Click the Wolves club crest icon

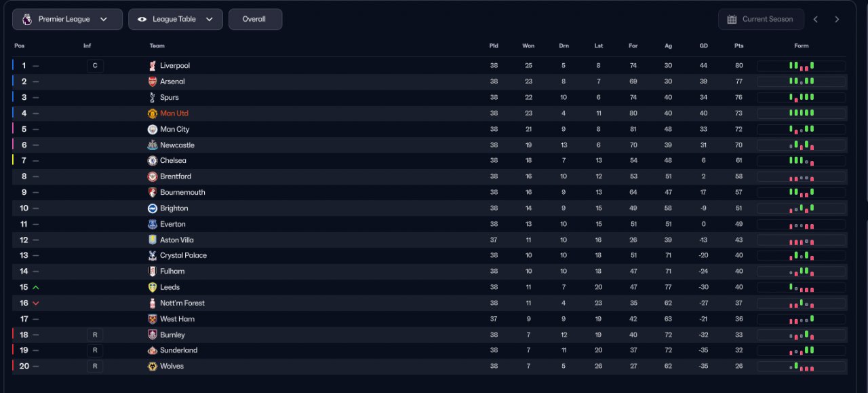[x=153, y=367]
